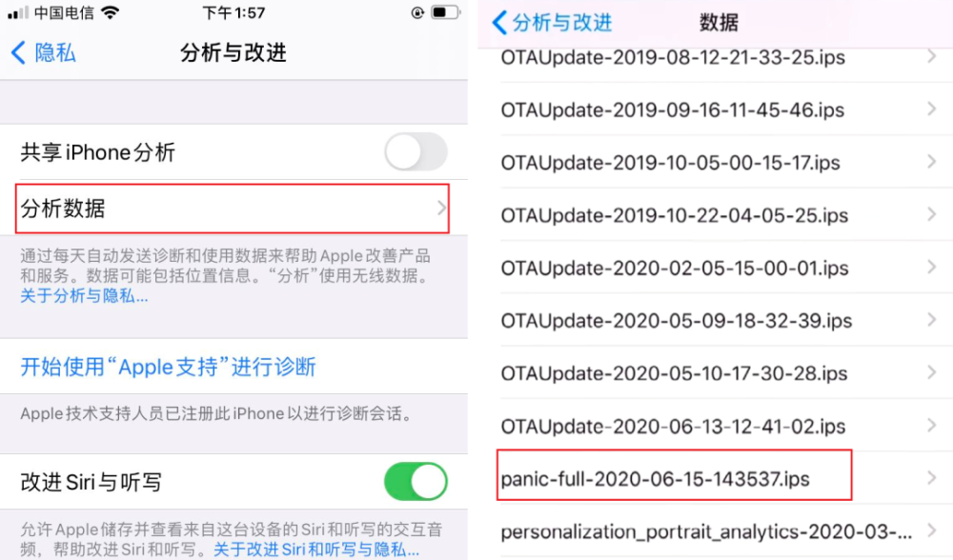
Task: Toggle the 共享 iPhone 分析 switch
Action: tap(416, 151)
